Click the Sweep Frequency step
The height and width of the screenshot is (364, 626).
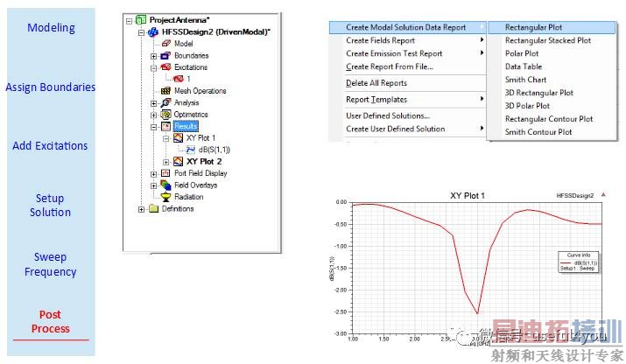click(50, 264)
